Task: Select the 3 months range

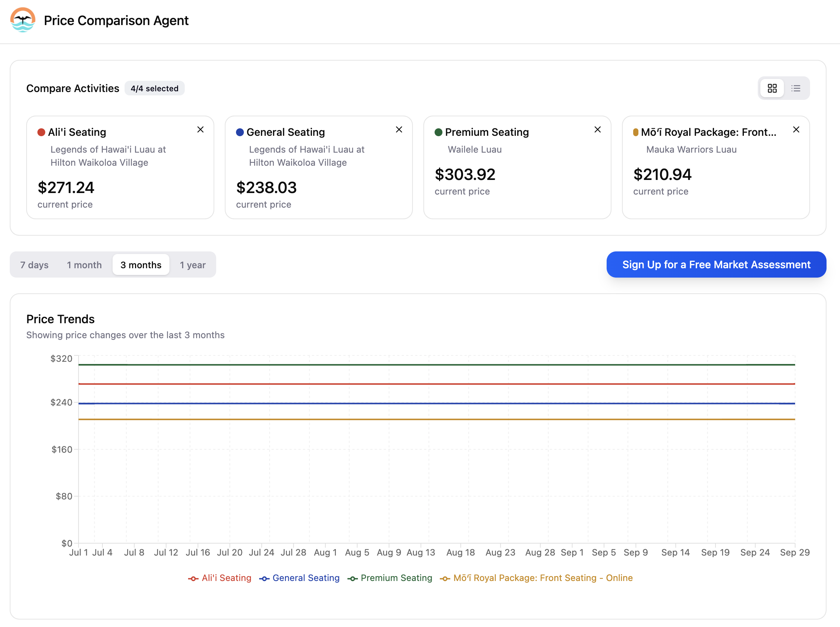Action: click(x=141, y=265)
